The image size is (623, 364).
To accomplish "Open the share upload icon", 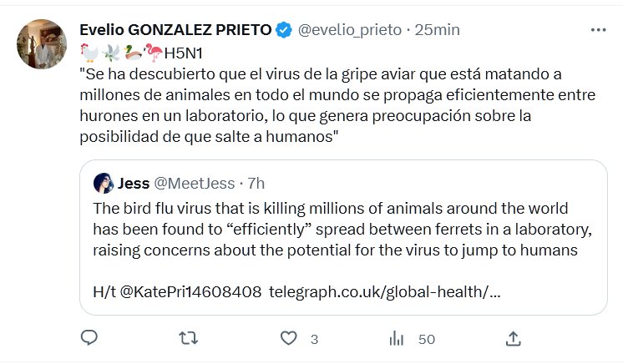I will coord(514,338).
